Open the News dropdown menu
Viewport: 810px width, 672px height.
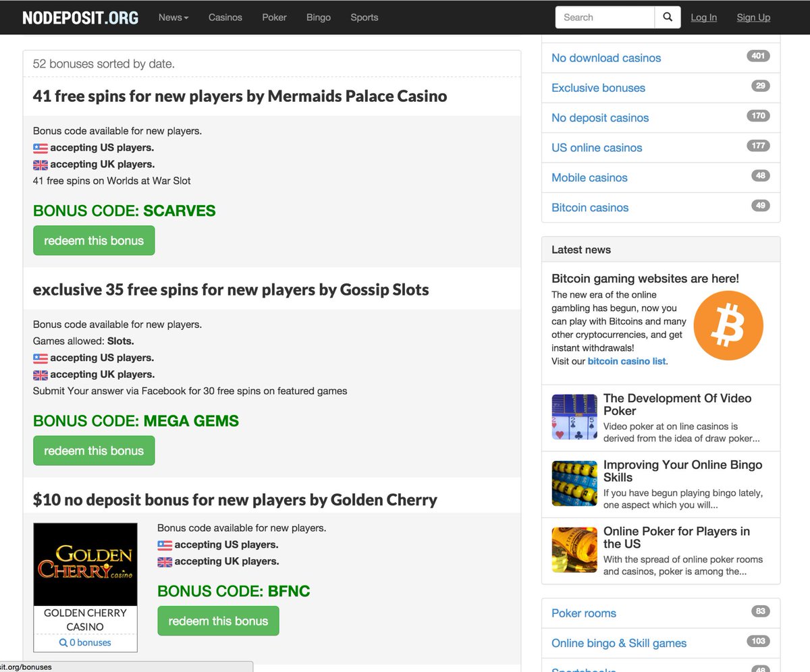(173, 18)
